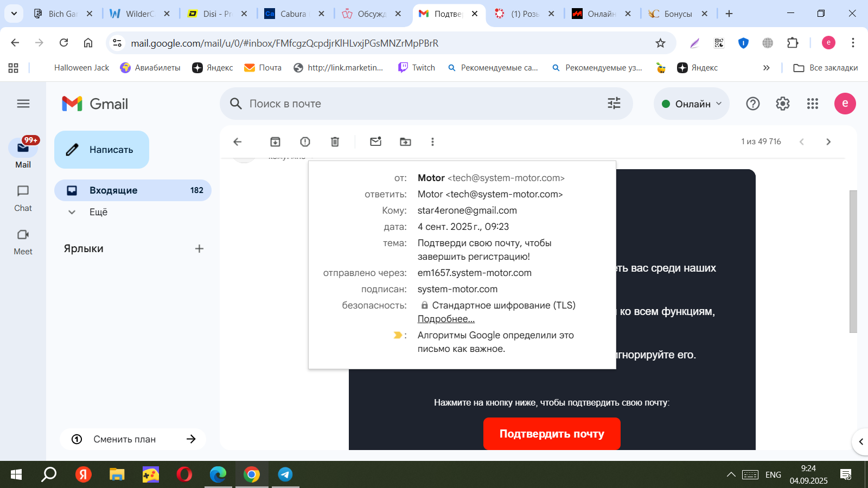Switch to Chat in the side rail
This screenshot has width=868, height=488.
23,198
